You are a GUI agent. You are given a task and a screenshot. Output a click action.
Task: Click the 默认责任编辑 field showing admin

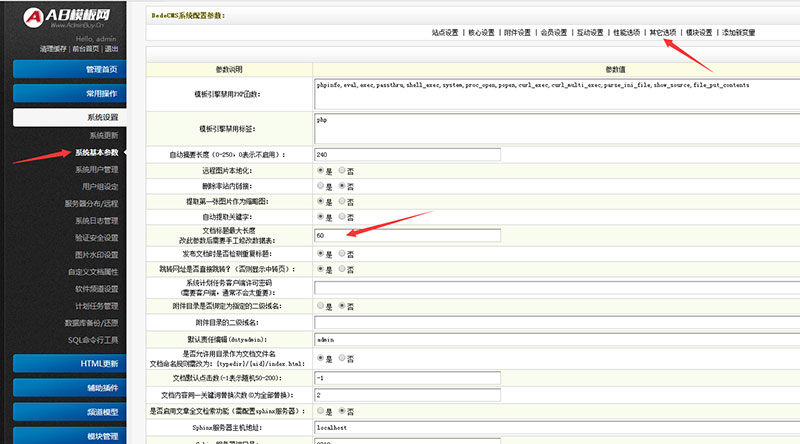(557, 339)
